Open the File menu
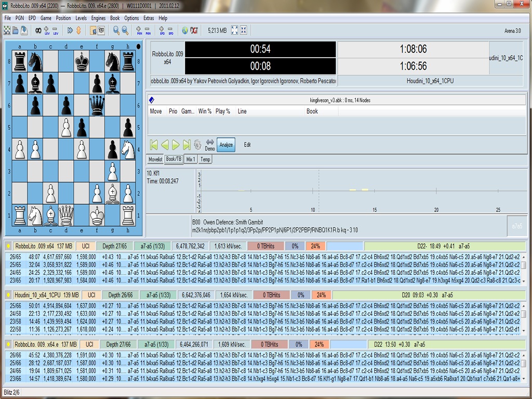Image resolution: width=532 pixels, height=399 pixels. (x=7, y=18)
